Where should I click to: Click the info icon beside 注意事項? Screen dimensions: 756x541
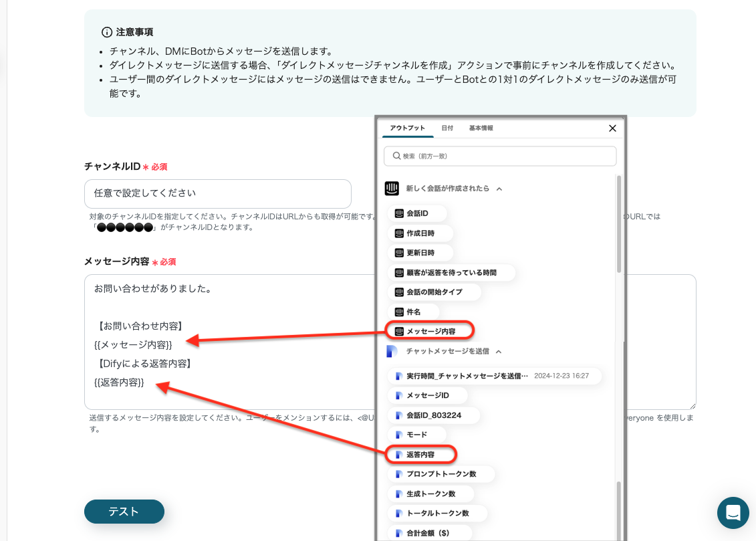coord(106,32)
